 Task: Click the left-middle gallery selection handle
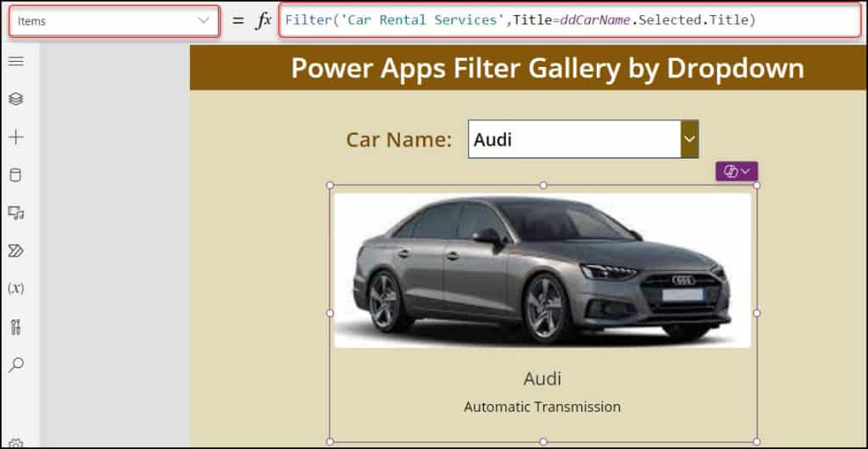(x=330, y=313)
